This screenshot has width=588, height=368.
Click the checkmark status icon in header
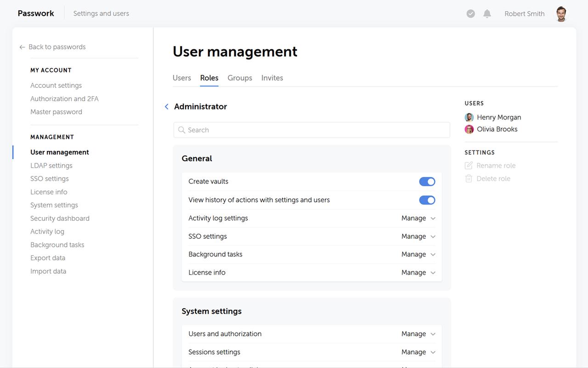(x=470, y=14)
